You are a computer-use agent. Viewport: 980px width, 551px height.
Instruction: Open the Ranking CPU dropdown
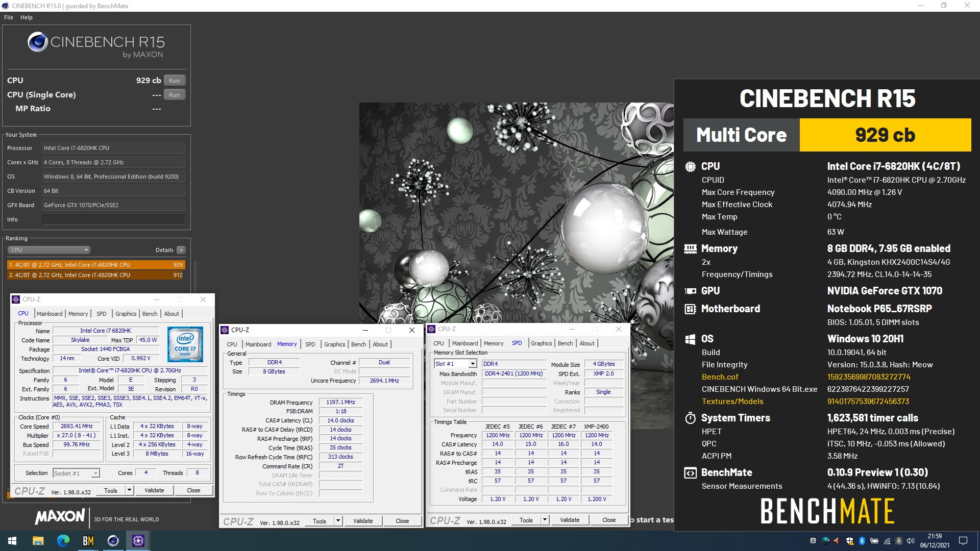pos(49,250)
